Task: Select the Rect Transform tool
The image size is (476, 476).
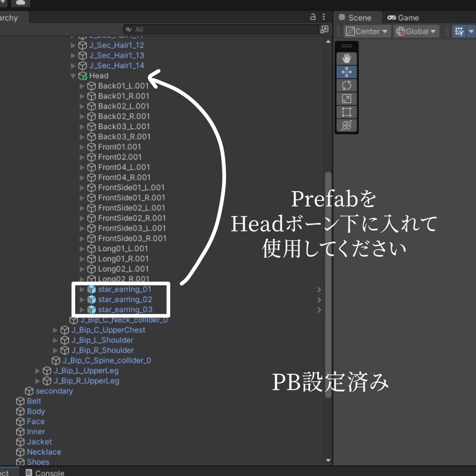Action: coord(347,112)
